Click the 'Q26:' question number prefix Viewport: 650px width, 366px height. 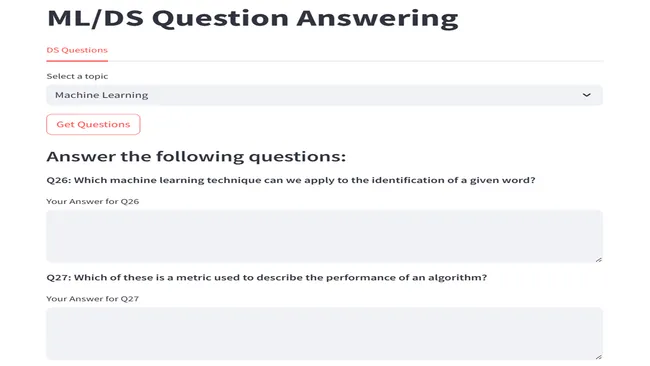point(59,180)
